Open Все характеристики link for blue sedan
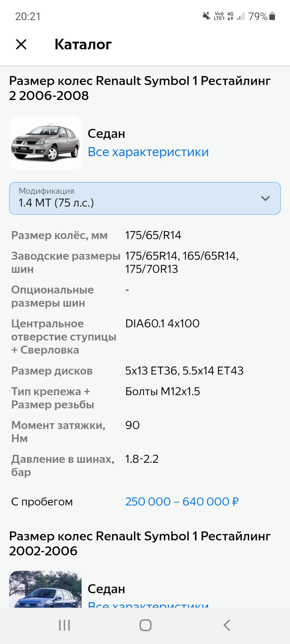This screenshot has width=290, height=644. 148,604
